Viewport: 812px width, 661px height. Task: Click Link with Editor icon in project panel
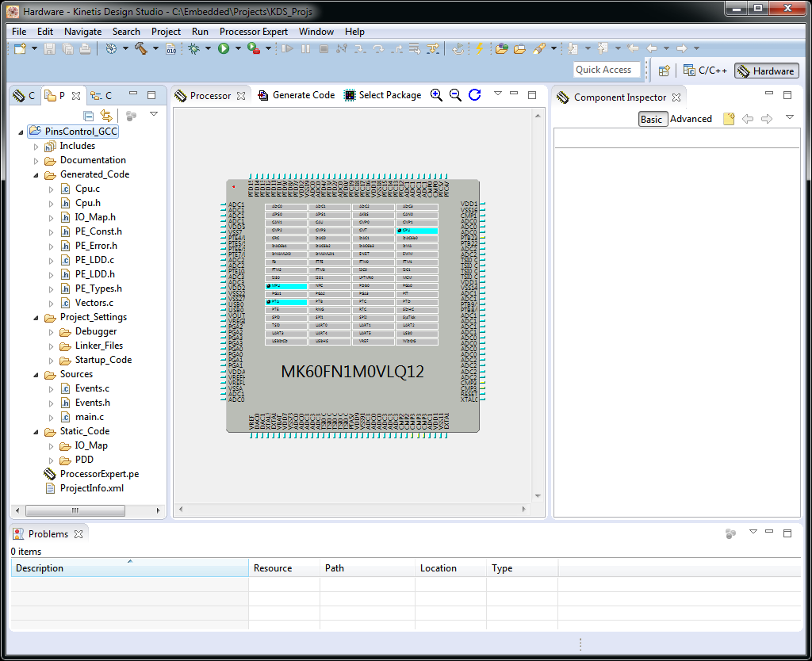coord(105,116)
